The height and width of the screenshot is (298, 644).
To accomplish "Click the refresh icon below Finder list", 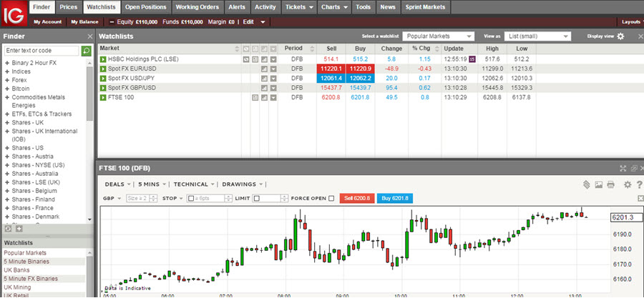I will (x=8, y=228).
